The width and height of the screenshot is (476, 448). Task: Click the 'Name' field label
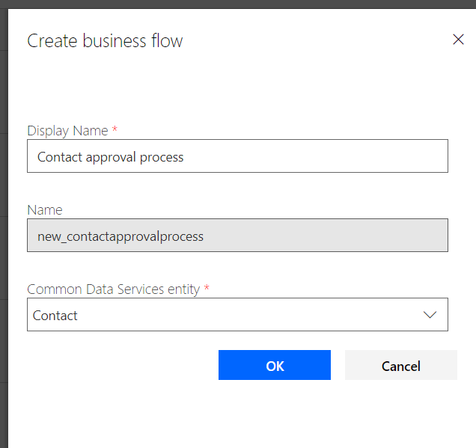pos(45,210)
